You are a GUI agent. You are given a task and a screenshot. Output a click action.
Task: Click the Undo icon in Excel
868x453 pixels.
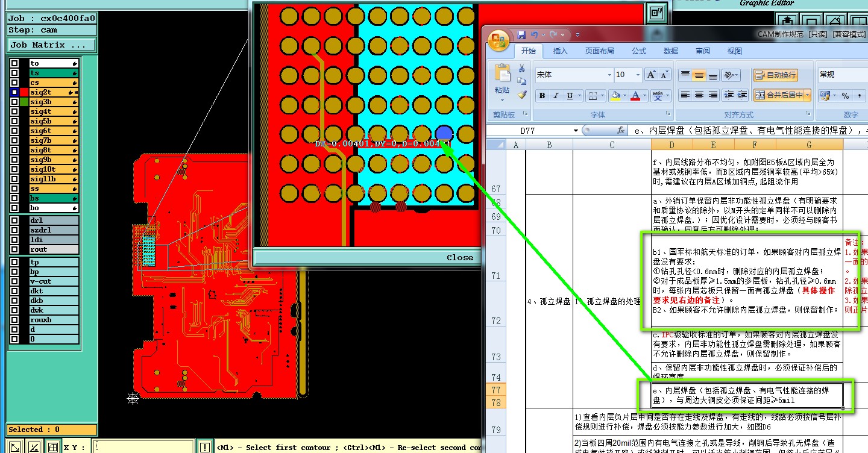[535, 35]
